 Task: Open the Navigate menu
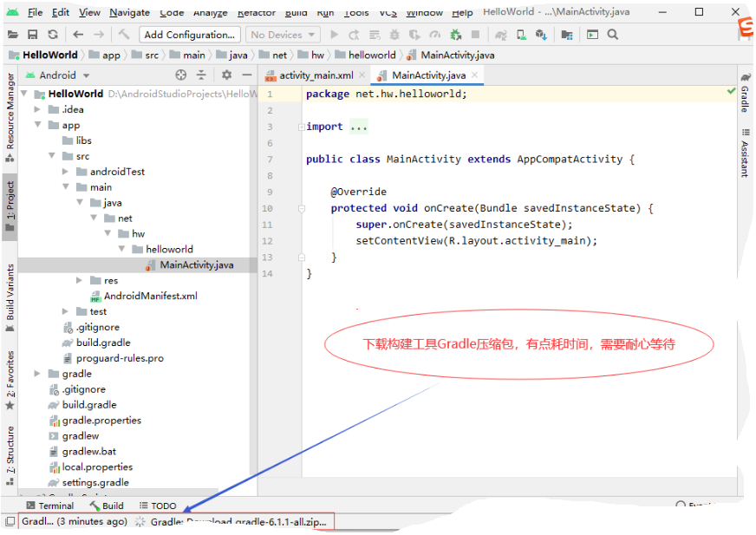(x=129, y=12)
